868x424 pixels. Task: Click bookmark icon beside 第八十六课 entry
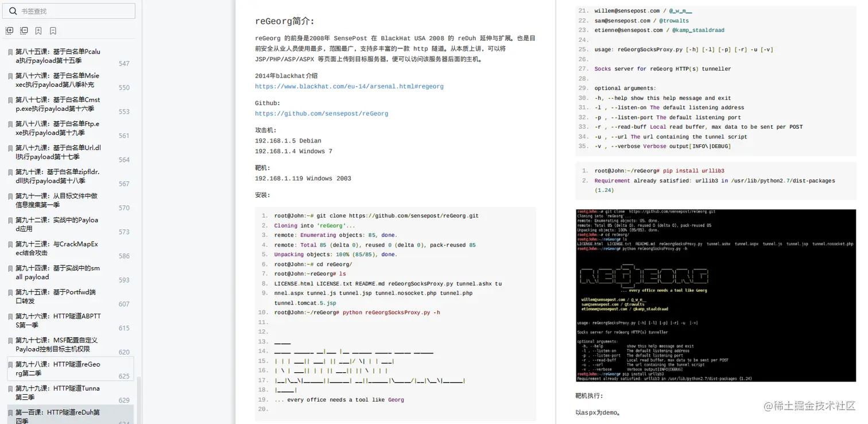tap(10, 76)
